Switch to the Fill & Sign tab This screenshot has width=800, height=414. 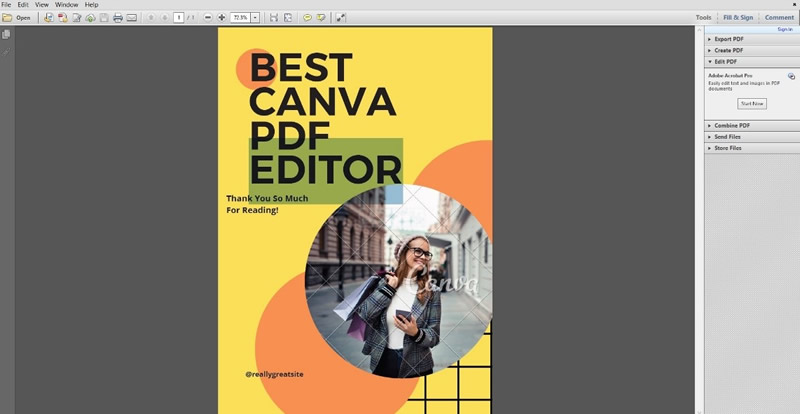pyautogui.click(x=738, y=17)
